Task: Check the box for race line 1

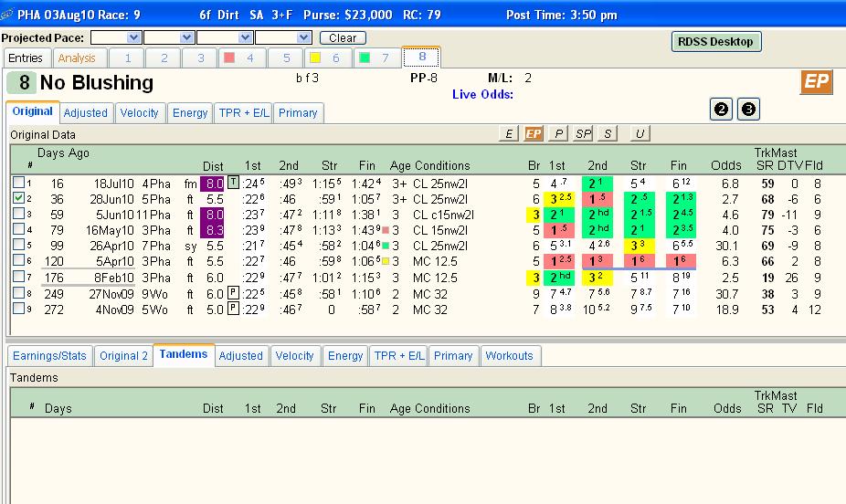Action: tap(18, 183)
